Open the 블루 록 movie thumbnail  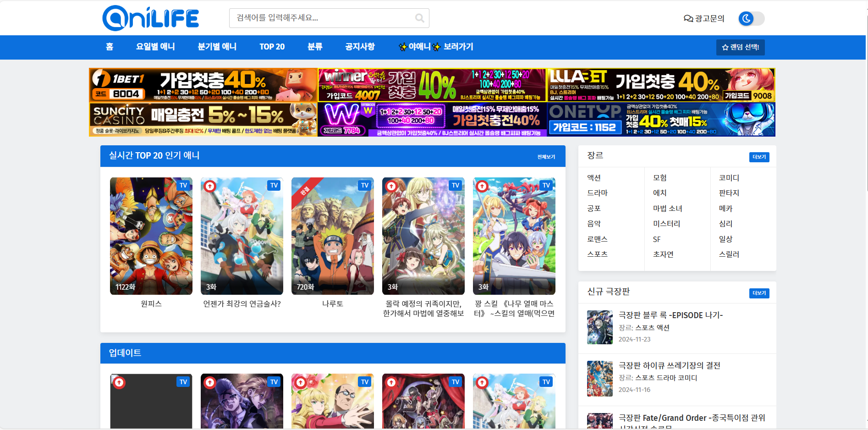point(600,327)
